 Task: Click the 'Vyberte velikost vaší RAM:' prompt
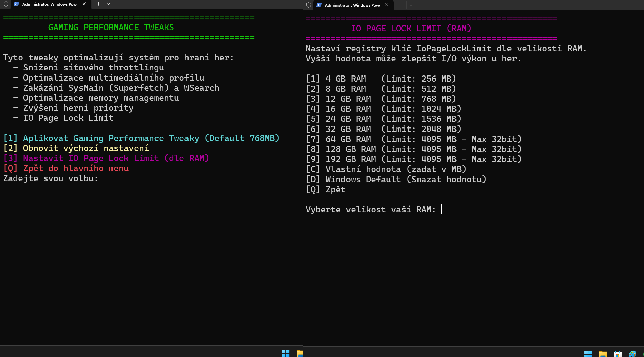click(370, 210)
